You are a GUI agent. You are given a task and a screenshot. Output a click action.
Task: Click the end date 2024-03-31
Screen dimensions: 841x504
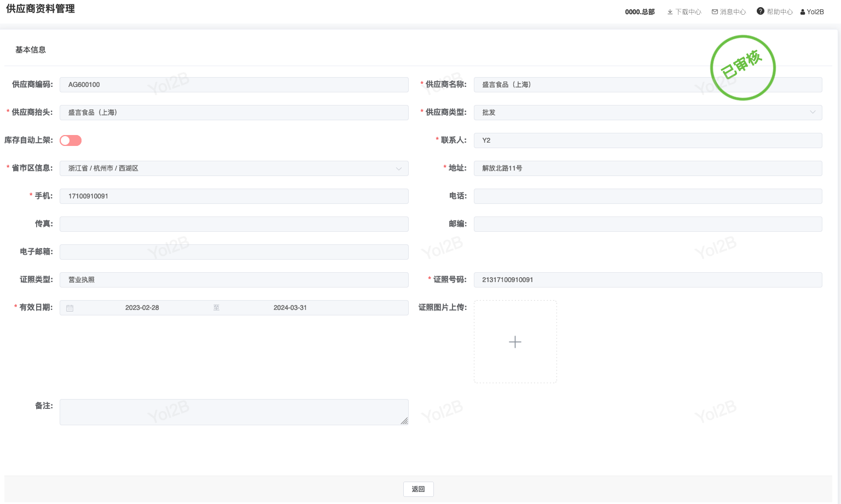pyautogui.click(x=290, y=308)
